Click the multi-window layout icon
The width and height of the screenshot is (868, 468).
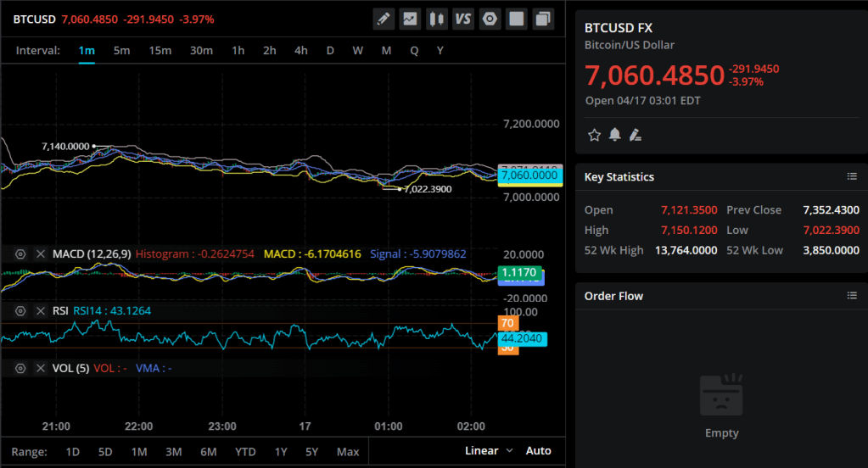click(x=543, y=19)
